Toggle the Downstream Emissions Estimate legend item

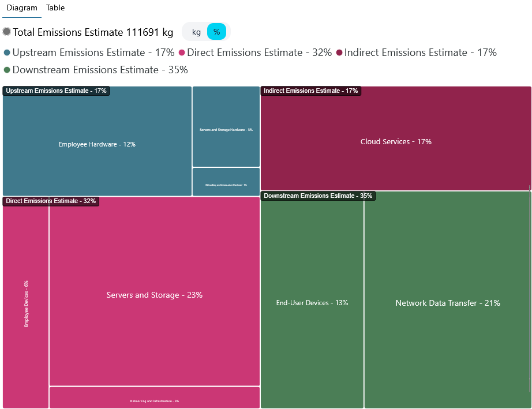tap(95, 70)
